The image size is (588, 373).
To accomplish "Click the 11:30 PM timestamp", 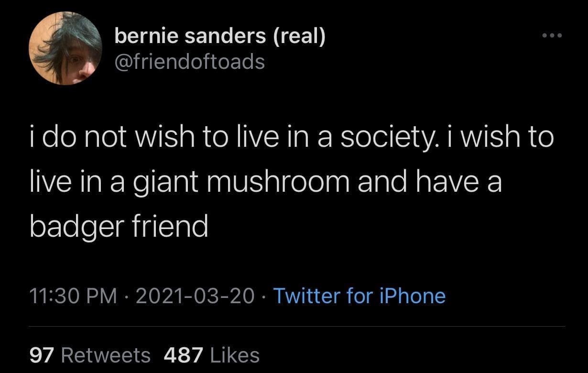I will 74,296.
